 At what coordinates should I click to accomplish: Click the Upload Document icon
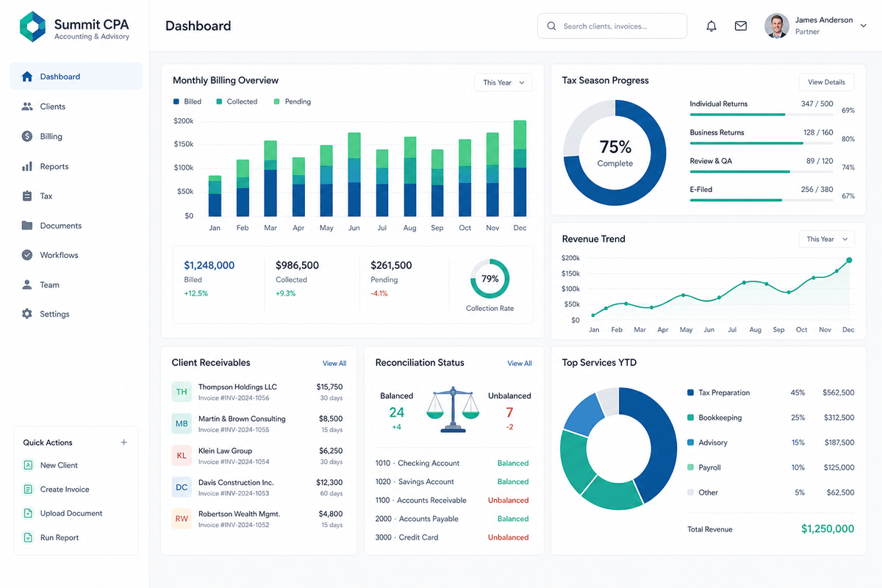[28, 513]
